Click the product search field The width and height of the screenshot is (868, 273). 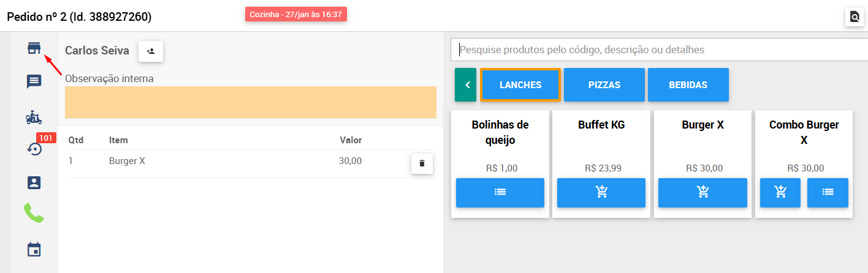659,50
